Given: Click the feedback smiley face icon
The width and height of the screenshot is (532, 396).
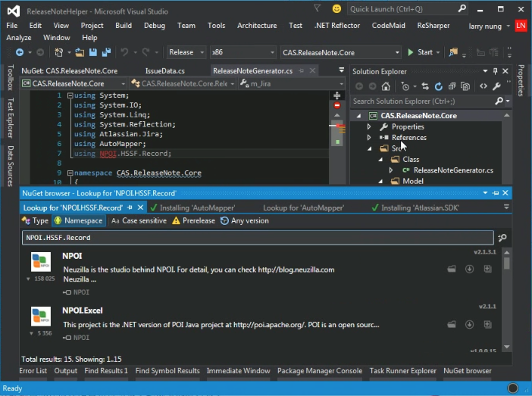Looking at the screenshot, I should pyautogui.click(x=336, y=9).
